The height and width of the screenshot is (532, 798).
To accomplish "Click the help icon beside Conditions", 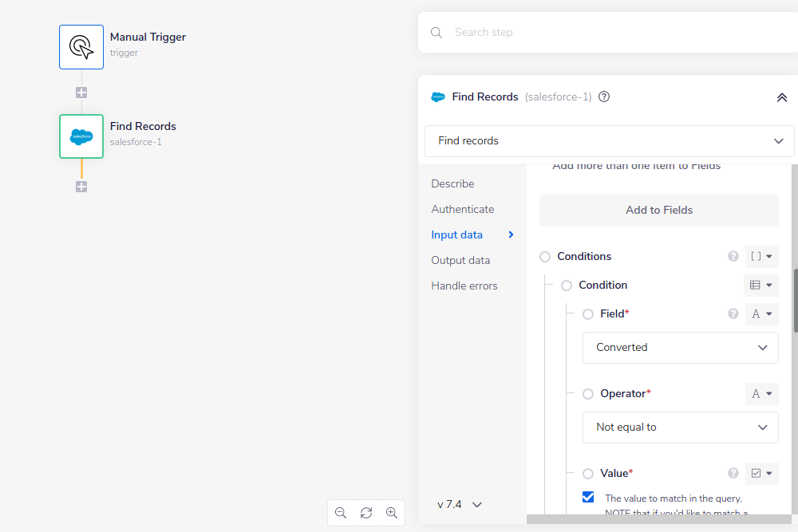I will (x=733, y=256).
